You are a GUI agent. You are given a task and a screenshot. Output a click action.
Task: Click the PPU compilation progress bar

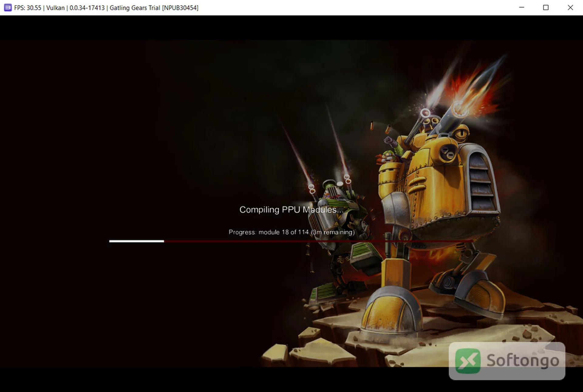[x=291, y=241]
